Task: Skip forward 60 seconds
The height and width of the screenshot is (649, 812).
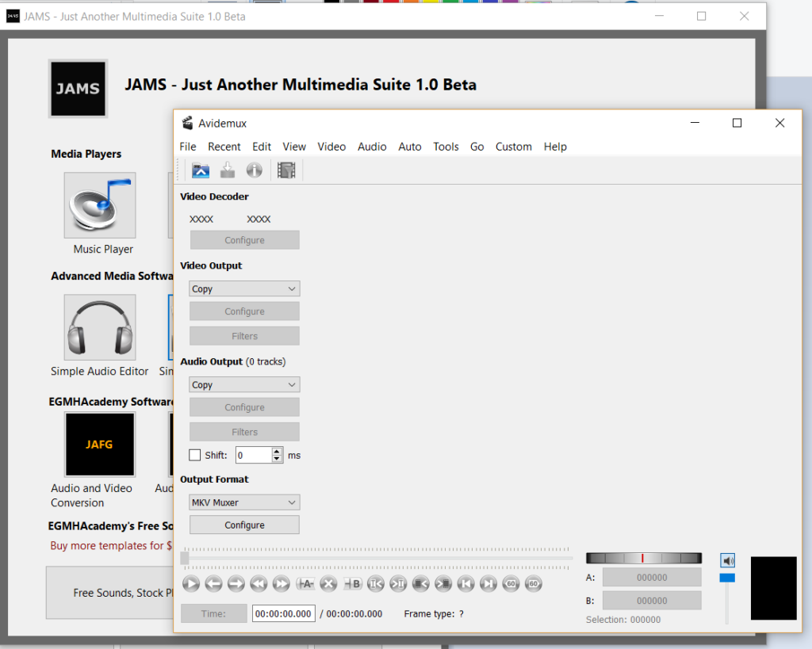Action: 534,584
